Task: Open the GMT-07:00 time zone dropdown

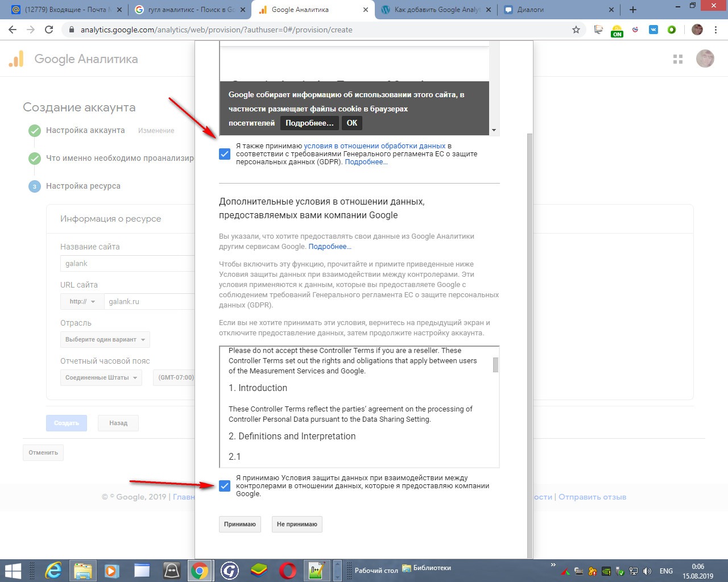Action: [x=174, y=377]
